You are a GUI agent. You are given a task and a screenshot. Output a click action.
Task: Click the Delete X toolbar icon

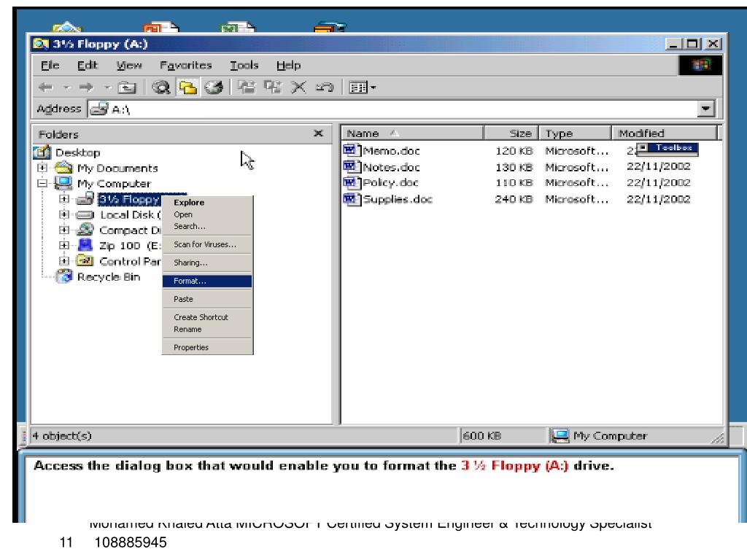[298, 87]
